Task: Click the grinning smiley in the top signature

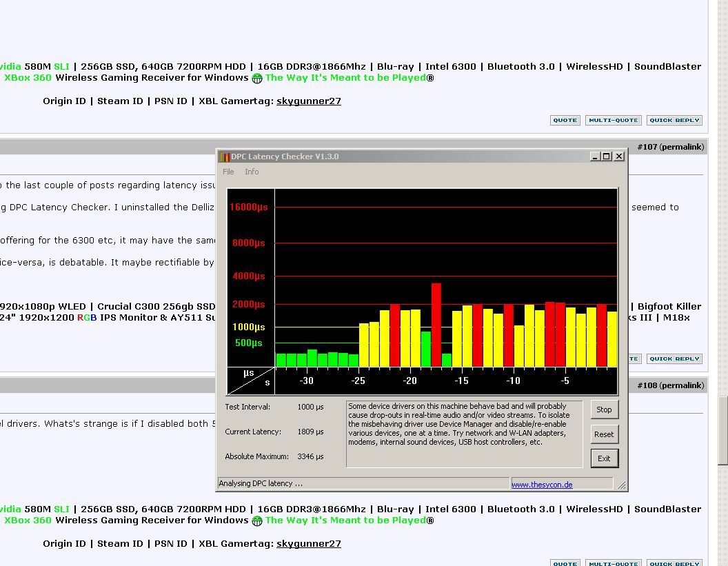Action: coord(257,79)
